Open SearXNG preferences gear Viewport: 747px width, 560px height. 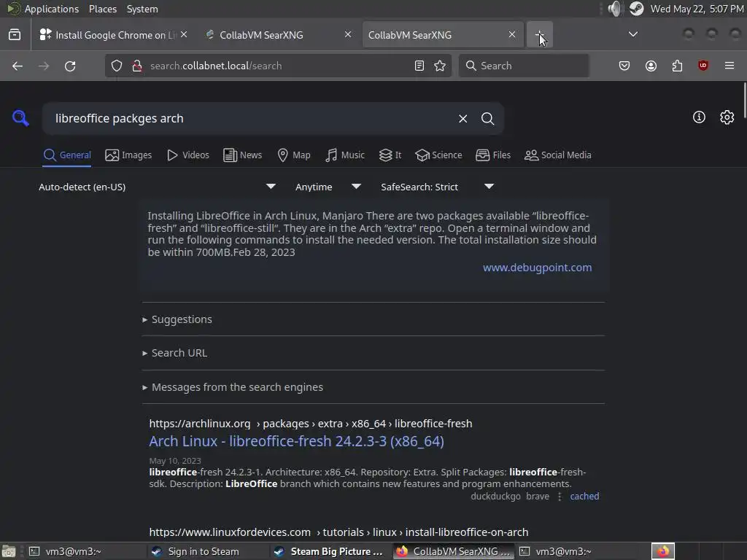click(x=727, y=117)
